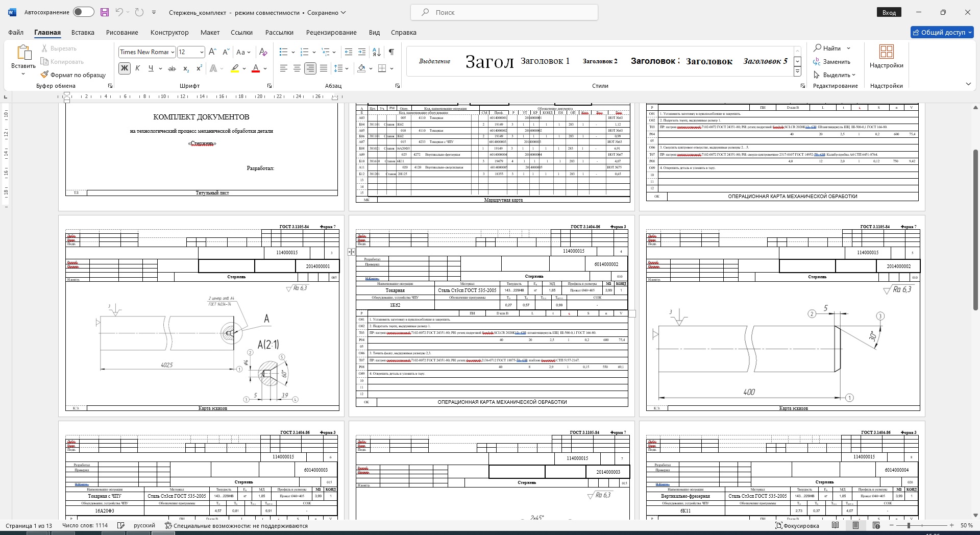Toggle the AutoSave (Автосохранение) switch
This screenshot has width=980, height=535.
(x=83, y=12)
